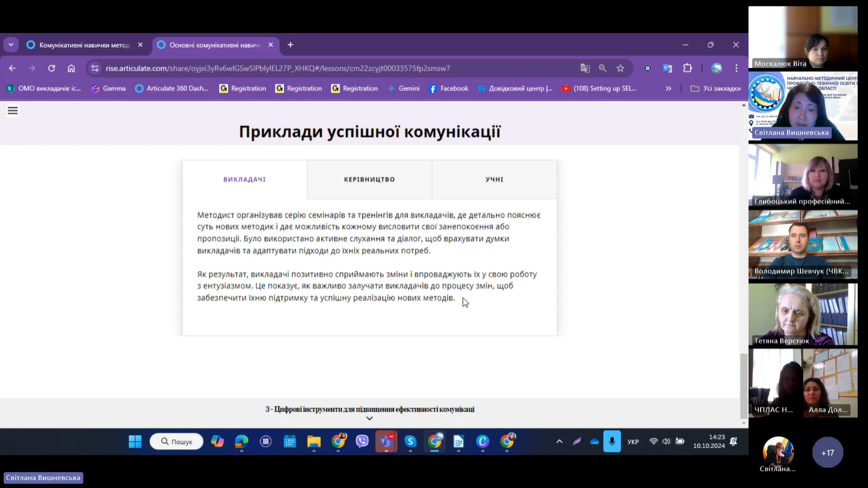
Task: Open the Gemini bookmark
Action: click(403, 88)
